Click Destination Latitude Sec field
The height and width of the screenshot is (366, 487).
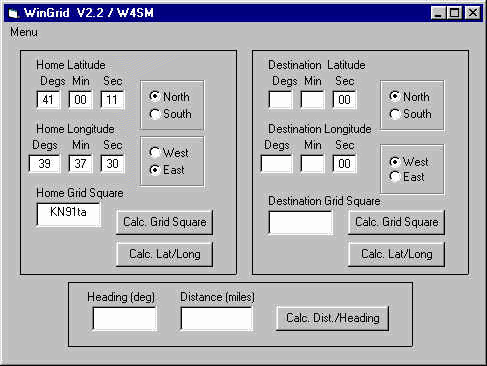tap(344, 100)
